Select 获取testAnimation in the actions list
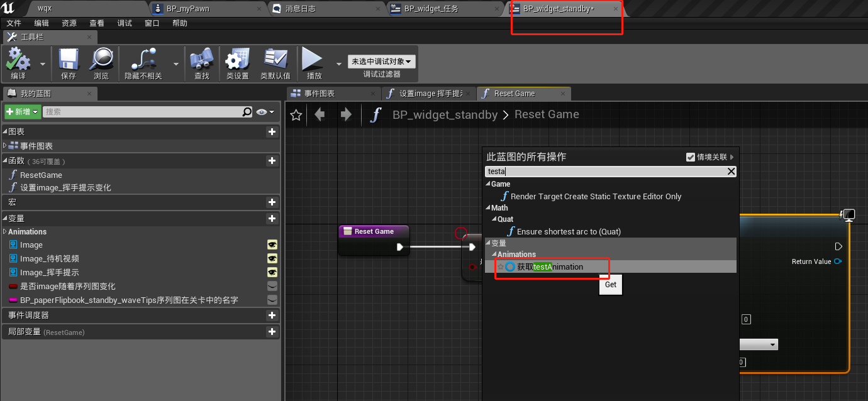Viewport: 868px width, 401px height. [x=550, y=266]
